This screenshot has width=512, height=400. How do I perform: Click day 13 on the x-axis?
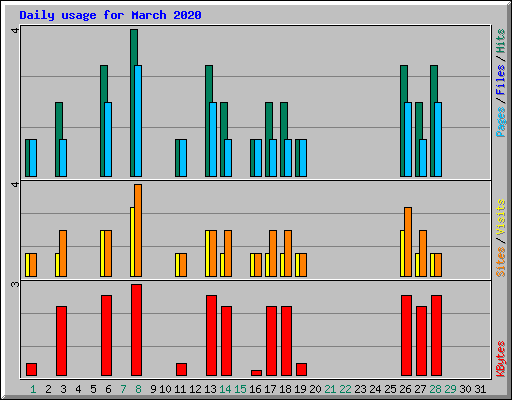pos(210,389)
